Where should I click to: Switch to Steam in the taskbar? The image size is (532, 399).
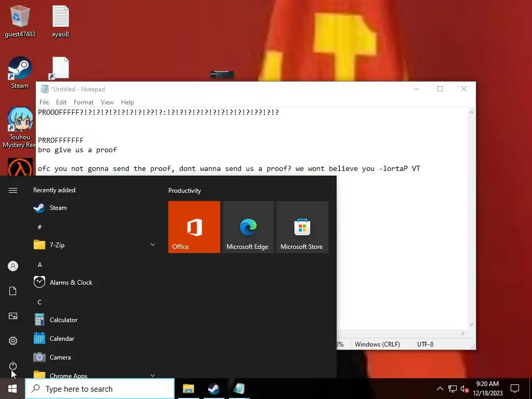214,389
